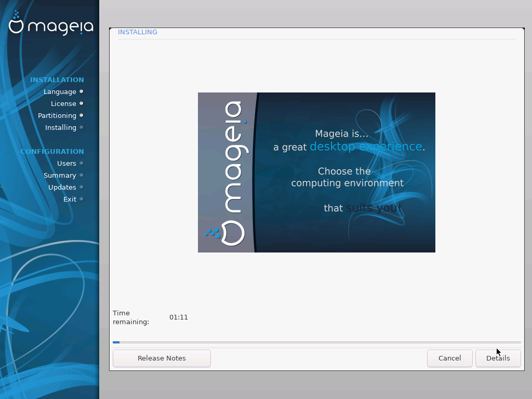Click the dot beside Exit
This screenshot has height=399, width=532.
click(82, 199)
